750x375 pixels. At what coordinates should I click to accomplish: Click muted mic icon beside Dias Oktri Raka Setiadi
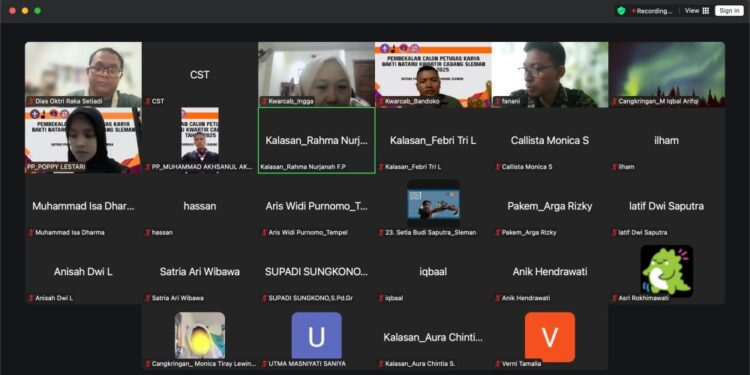31,101
